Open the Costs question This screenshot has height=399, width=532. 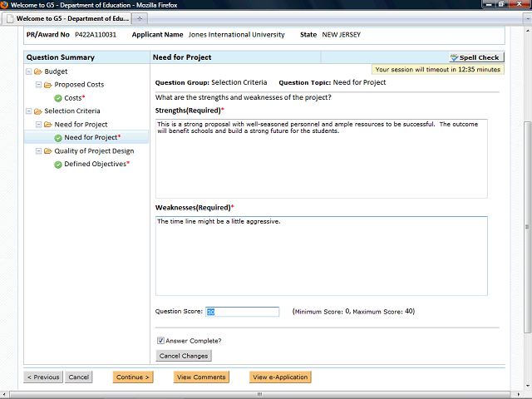tap(73, 98)
